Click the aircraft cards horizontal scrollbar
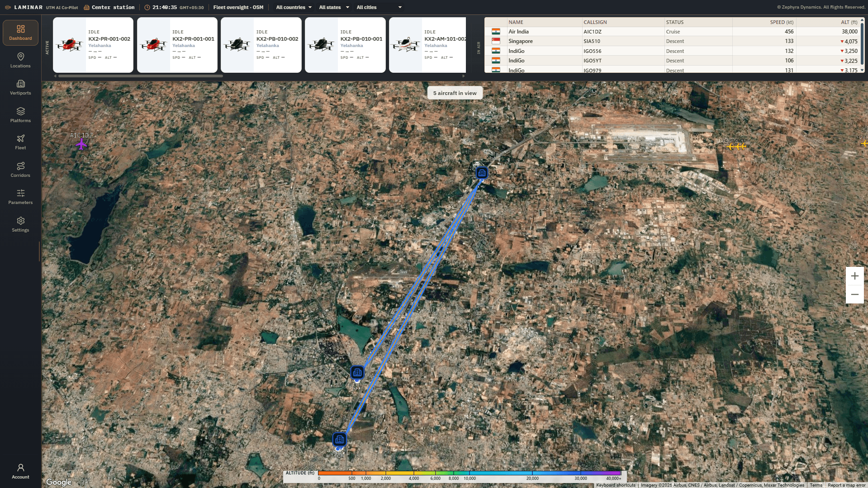 (x=140, y=76)
